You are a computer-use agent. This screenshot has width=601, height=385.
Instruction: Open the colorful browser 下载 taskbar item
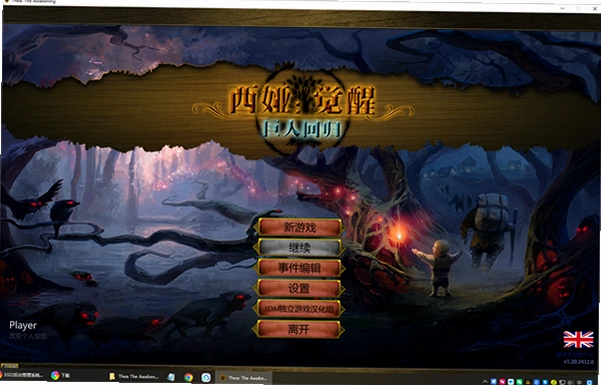(60, 375)
